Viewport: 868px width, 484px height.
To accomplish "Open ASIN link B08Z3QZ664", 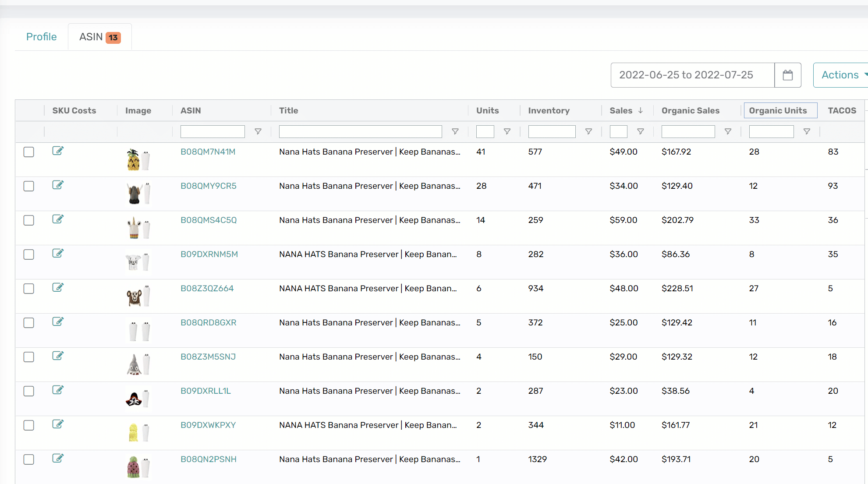I will tap(207, 288).
